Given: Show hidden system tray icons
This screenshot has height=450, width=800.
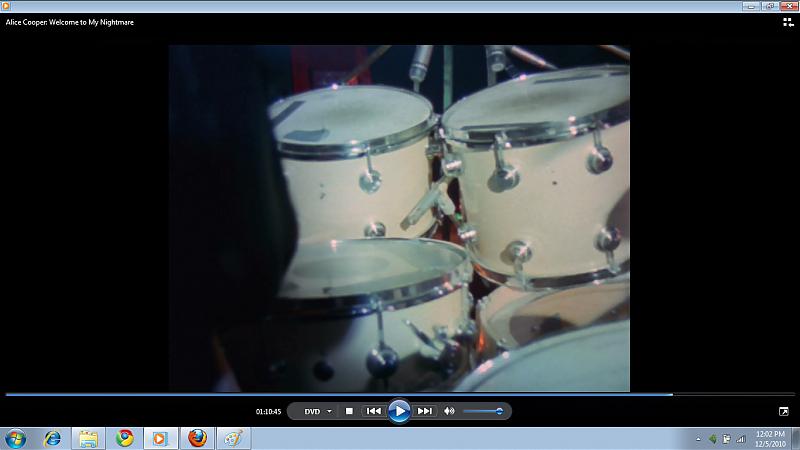Looking at the screenshot, I should (698, 439).
